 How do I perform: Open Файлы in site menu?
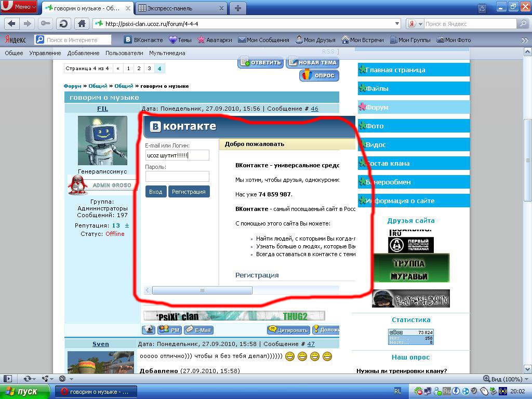[414, 88]
